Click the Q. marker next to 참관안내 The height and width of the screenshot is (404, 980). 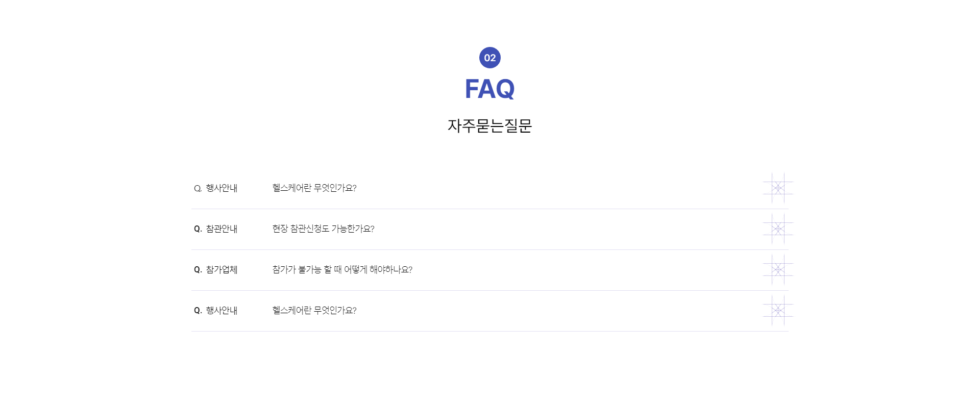198,229
